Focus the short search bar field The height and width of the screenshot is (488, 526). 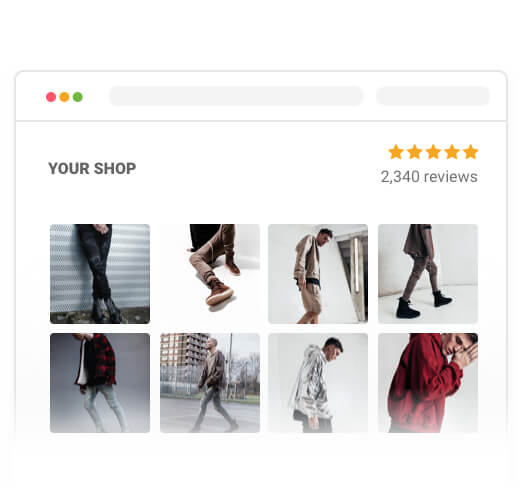(x=433, y=96)
